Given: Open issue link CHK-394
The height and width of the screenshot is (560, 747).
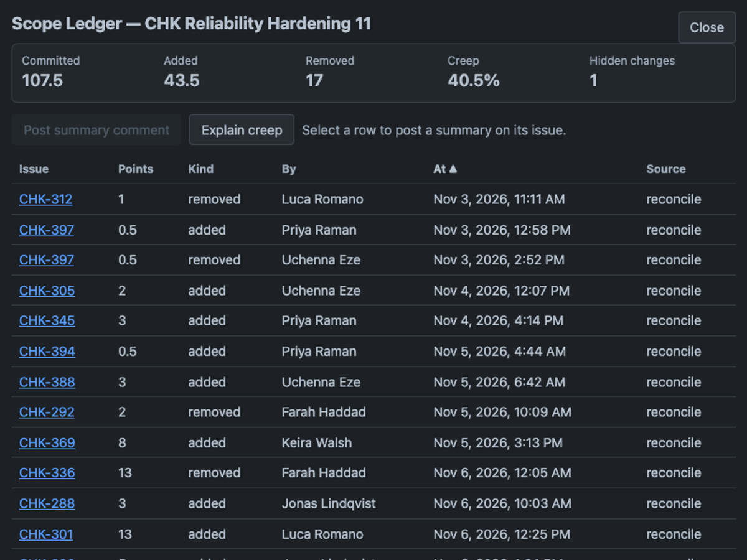Looking at the screenshot, I should point(47,352).
